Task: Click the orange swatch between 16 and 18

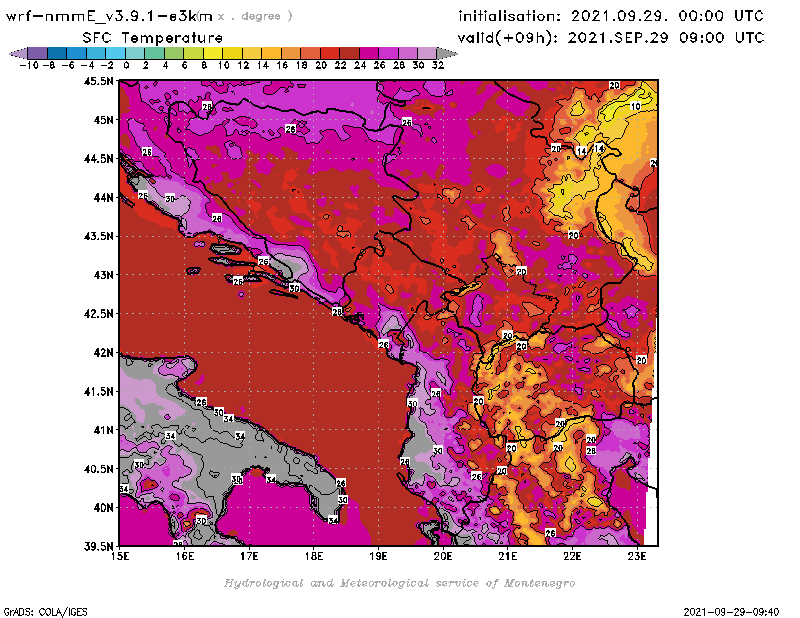Action: (291, 54)
